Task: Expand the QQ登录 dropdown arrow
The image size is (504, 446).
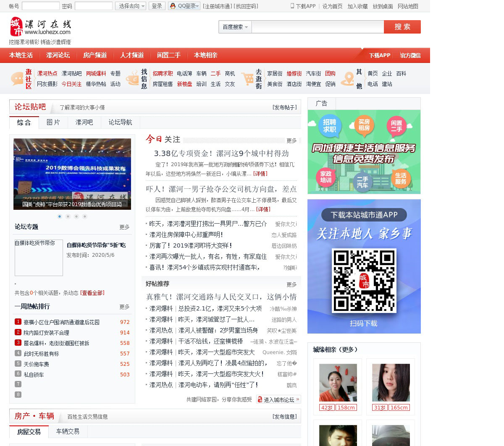Action: [197, 6]
